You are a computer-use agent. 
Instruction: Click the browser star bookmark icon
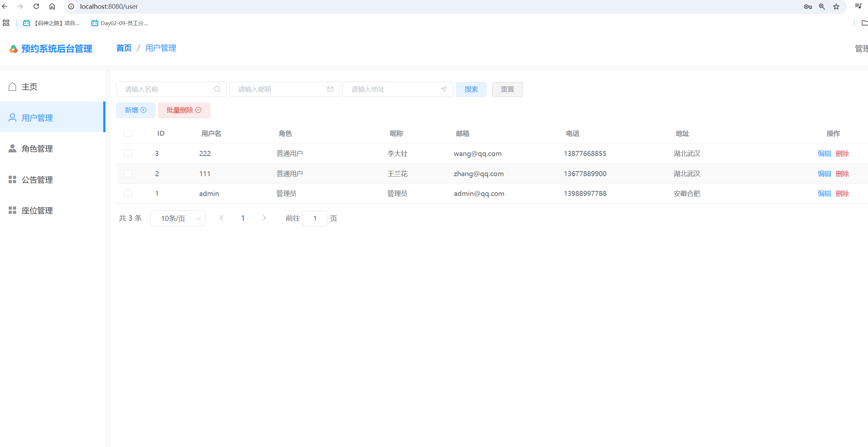(x=836, y=6)
